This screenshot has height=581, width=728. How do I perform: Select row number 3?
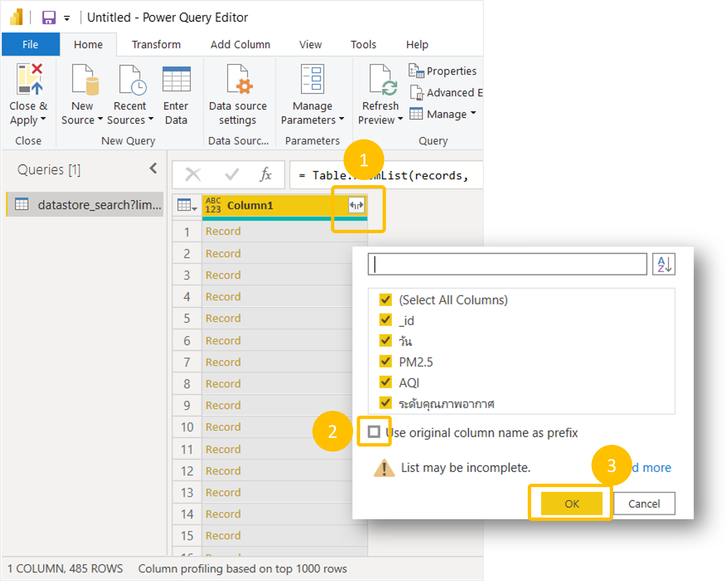(x=187, y=275)
